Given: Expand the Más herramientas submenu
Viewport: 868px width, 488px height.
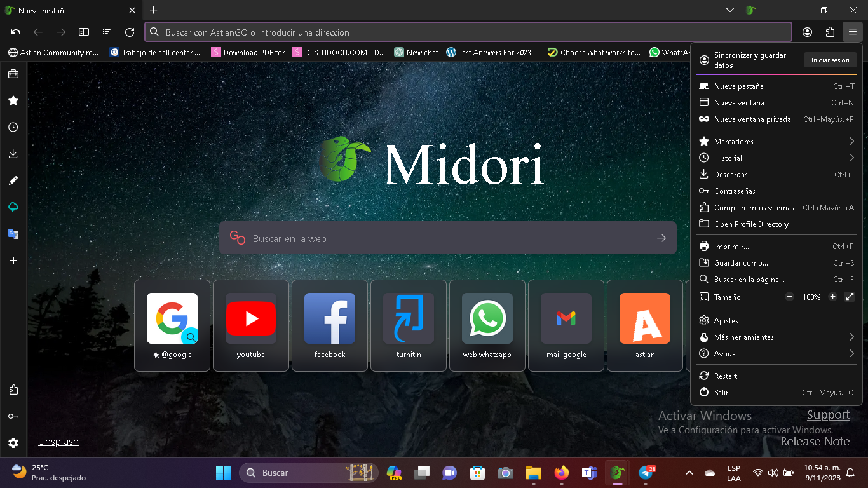Looking at the screenshot, I should (x=776, y=337).
